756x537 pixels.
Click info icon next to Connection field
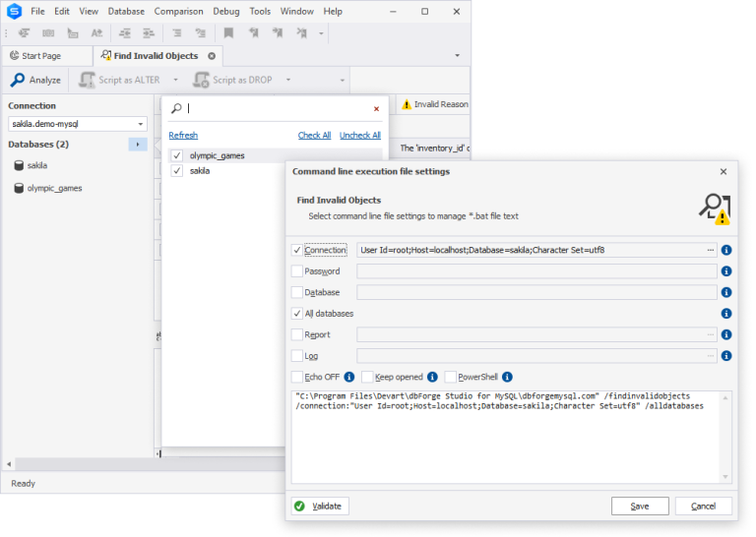point(726,250)
